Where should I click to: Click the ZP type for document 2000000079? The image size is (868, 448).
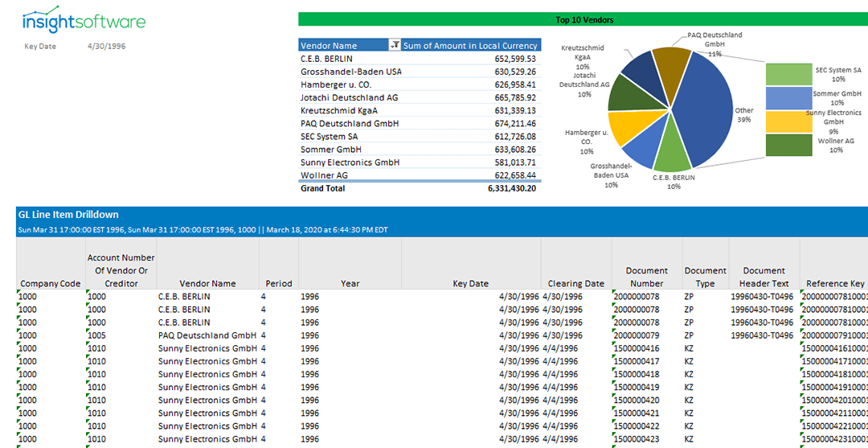690,335
